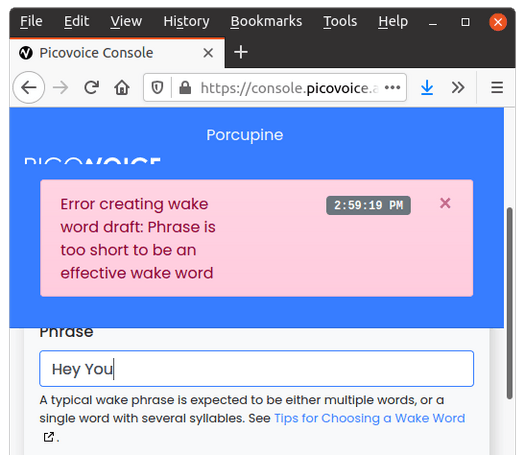Open page actions three-dot menu
The image size is (525, 455).
[x=392, y=88]
